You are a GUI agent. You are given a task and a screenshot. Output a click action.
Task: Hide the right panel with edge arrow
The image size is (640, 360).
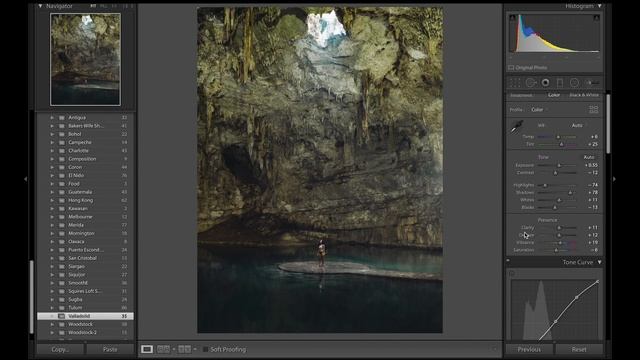coord(614,179)
